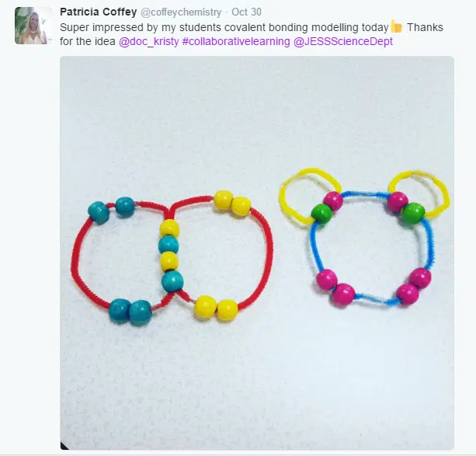The height and width of the screenshot is (456, 476).
Task: Click the right green bead on blue ring
Action: click(413, 214)
